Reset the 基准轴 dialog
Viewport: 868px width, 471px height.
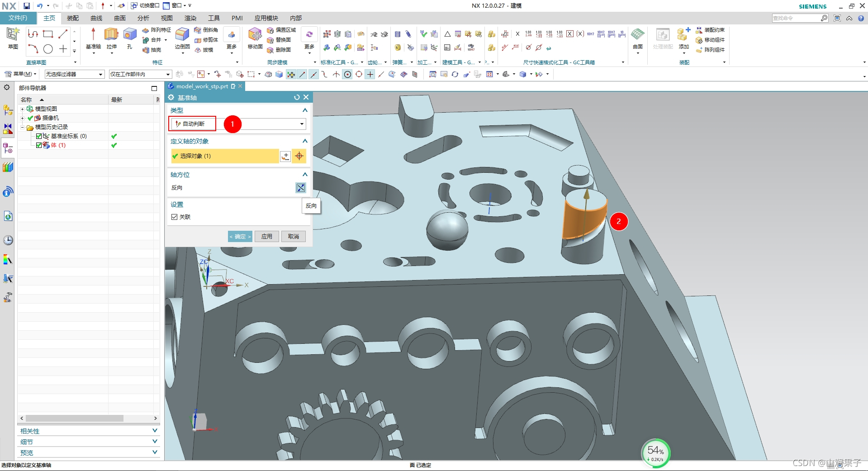coord(297,97)
